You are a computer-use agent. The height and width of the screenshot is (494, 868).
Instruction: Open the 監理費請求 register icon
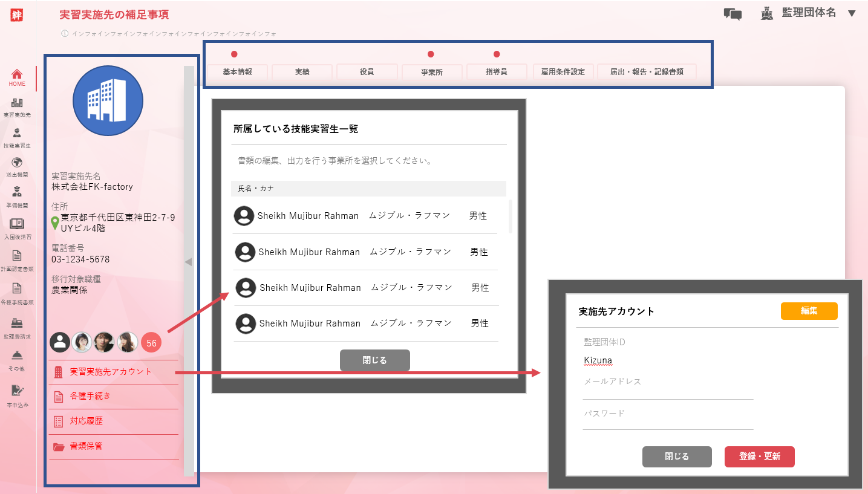click(17, 327)
